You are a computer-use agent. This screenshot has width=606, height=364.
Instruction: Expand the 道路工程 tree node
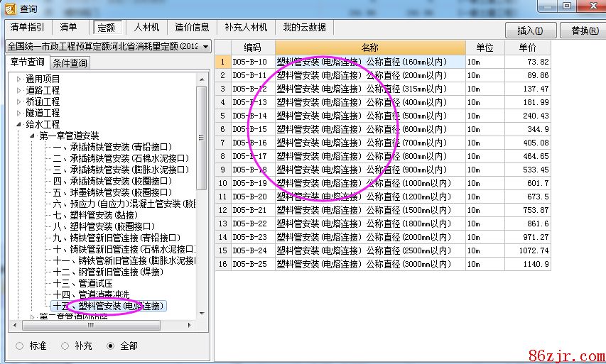pos(19,90)
